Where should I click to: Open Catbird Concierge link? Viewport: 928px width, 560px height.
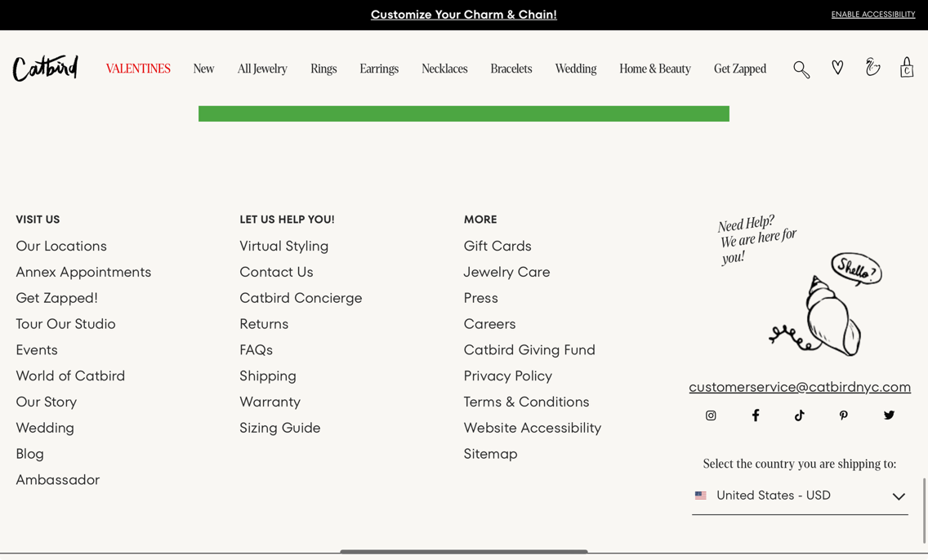pos(301,298)
